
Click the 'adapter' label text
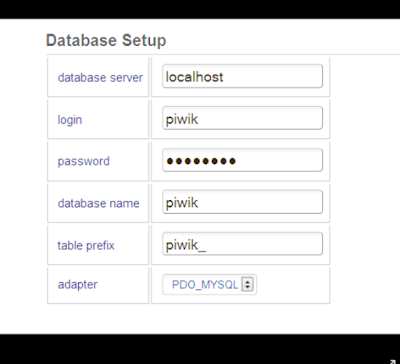coord(78,285)
